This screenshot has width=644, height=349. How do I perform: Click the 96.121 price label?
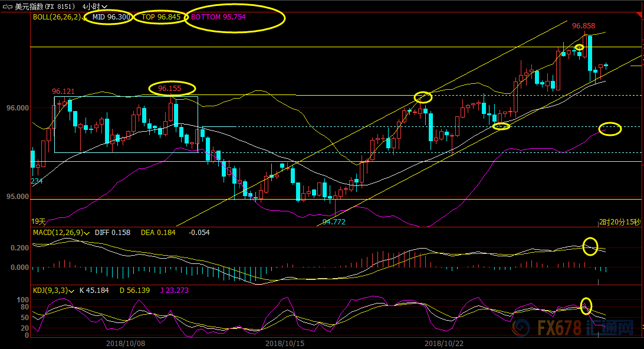pyautogui.click(x=63, y=92)
